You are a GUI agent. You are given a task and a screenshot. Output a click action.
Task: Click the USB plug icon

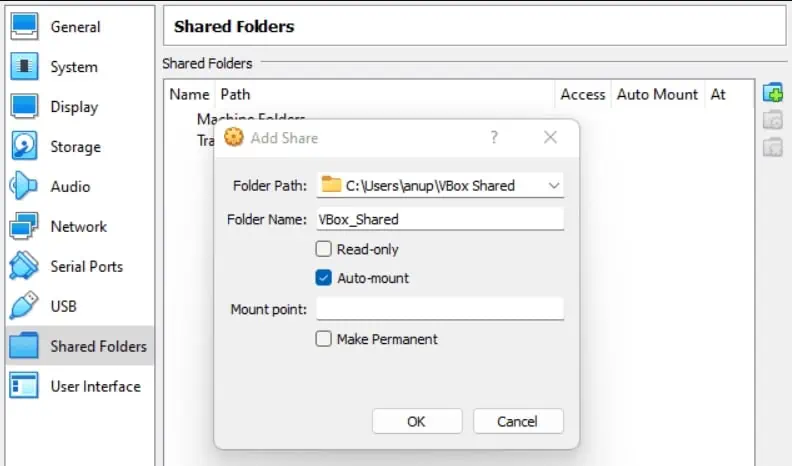23,307
